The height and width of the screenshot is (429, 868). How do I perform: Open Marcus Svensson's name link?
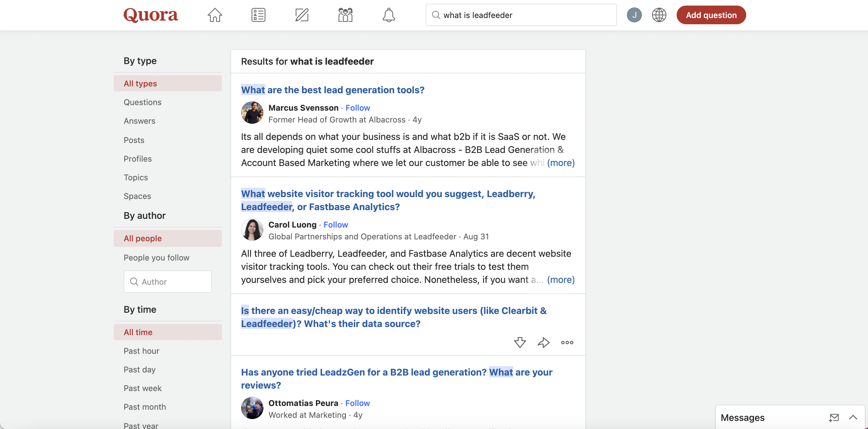(x=303, y=108)
